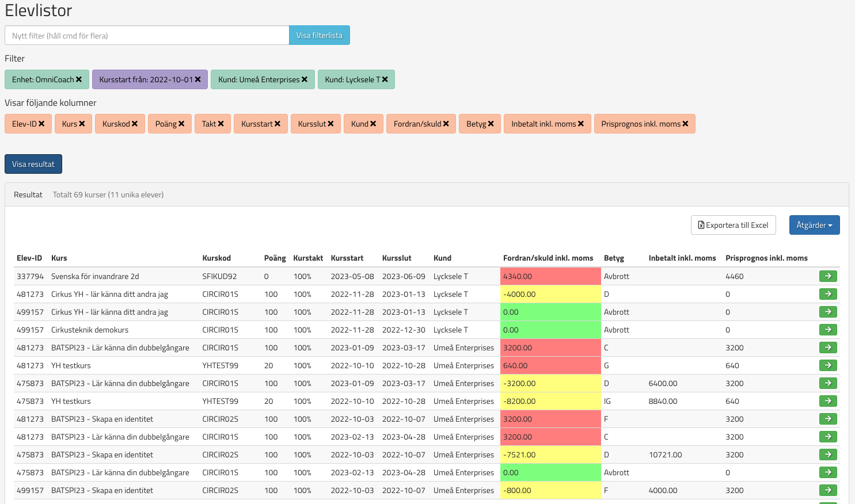Click Exportera till Excel button
The image size is (855, 504).
tap(733, 225)
